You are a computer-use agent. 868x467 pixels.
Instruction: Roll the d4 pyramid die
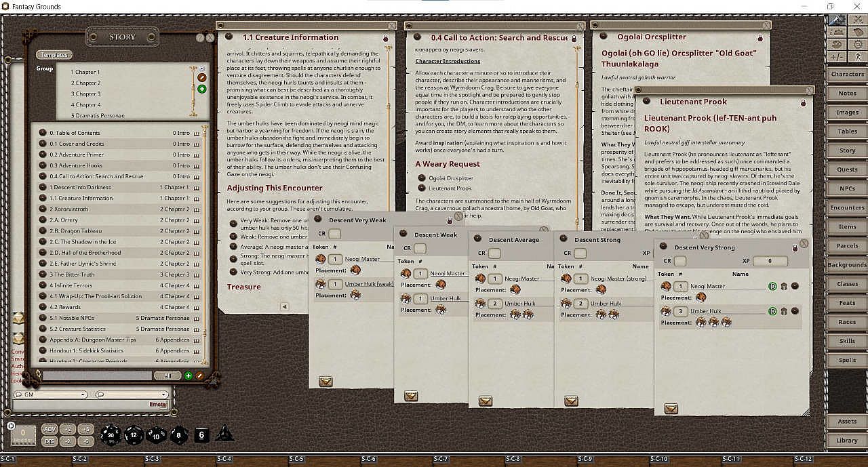tap(224, 433)
